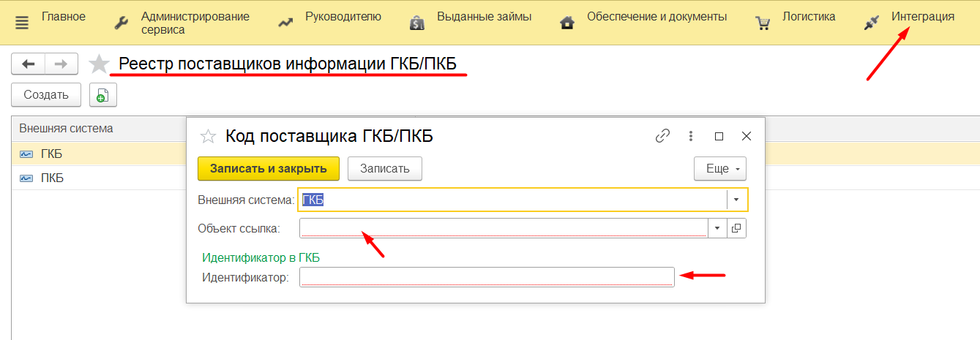980x340 pixels.
Task: Maximize the Код поставщика dialog
Action: coord(719,136)
